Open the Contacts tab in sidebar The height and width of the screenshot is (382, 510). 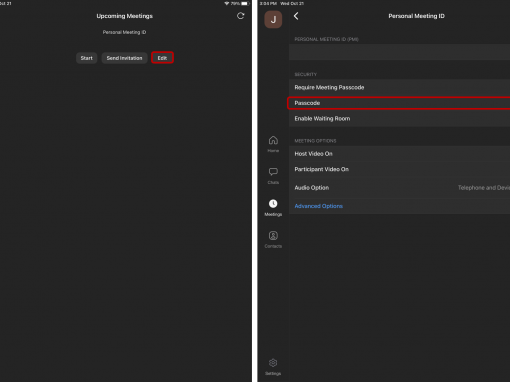tap(273, 240)
